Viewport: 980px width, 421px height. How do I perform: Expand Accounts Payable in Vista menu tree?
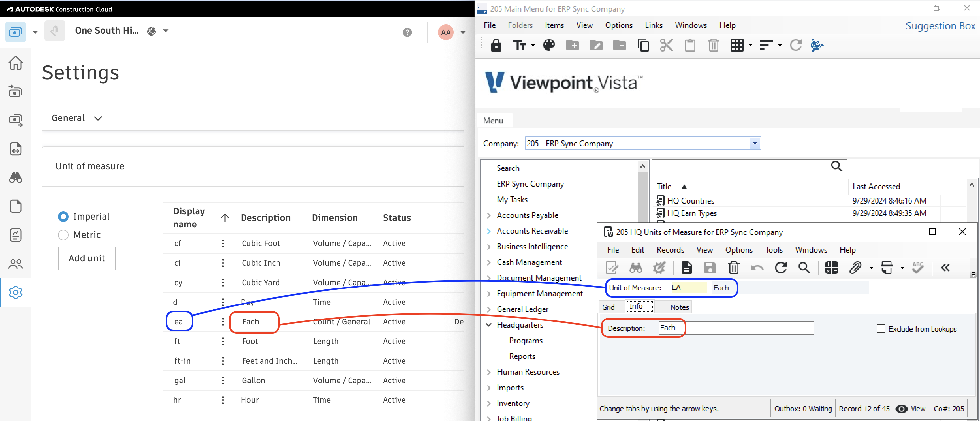click(x=489, y=216)
